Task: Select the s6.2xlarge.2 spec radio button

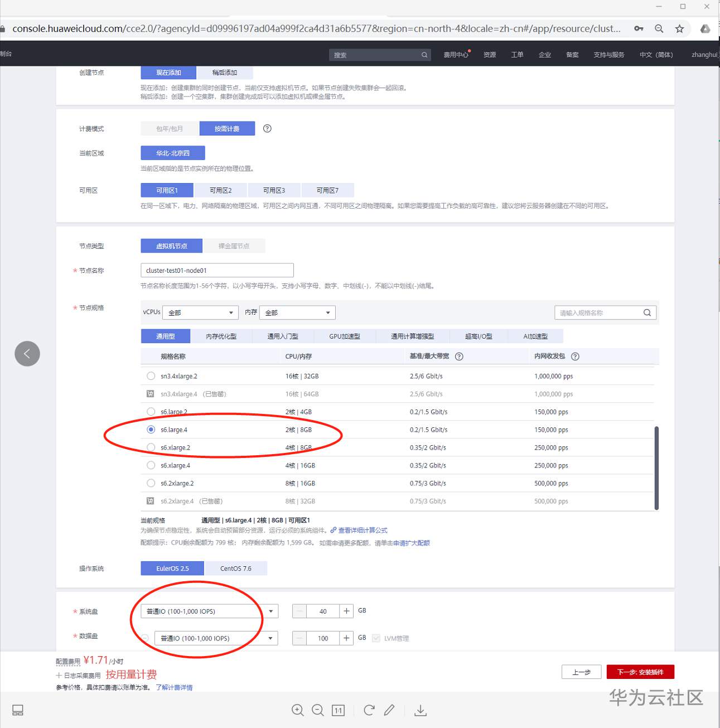Action: [x=151, y=483]
